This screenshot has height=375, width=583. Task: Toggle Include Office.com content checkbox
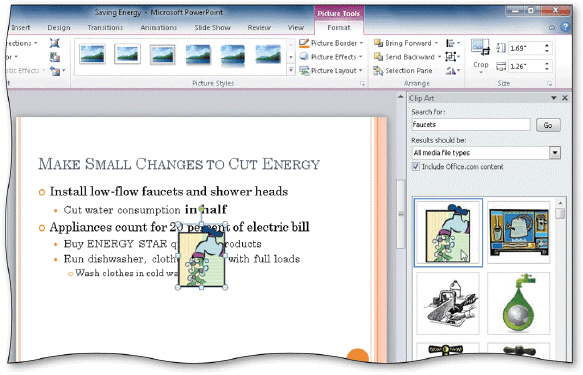pos(416,167)
